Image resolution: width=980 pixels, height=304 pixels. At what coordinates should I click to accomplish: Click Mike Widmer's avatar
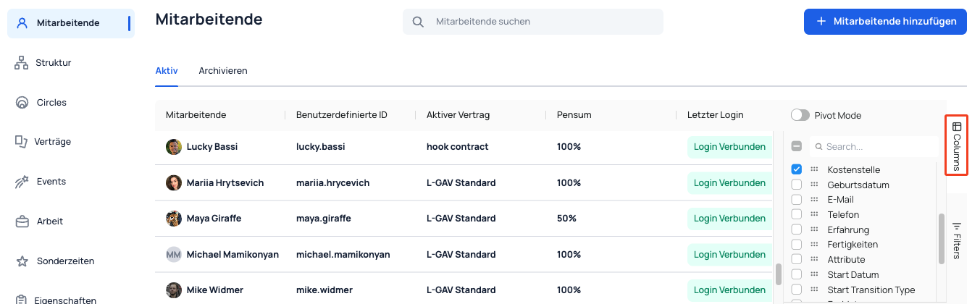(x=174, y=290)
